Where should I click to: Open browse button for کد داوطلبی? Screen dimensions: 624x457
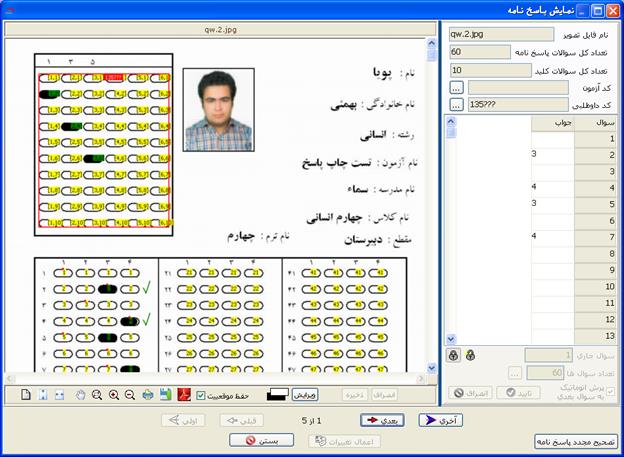click(456, 105)
